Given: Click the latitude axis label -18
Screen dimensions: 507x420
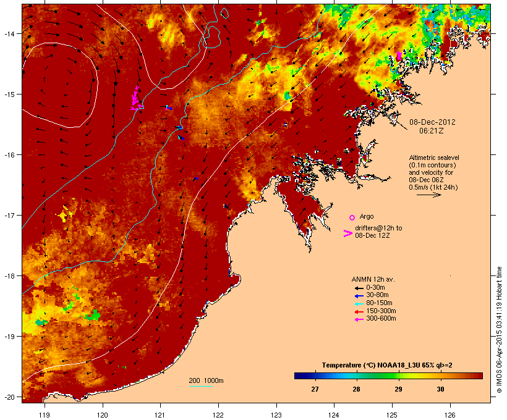Looking at the screenshot, I should tap(9, 276).
